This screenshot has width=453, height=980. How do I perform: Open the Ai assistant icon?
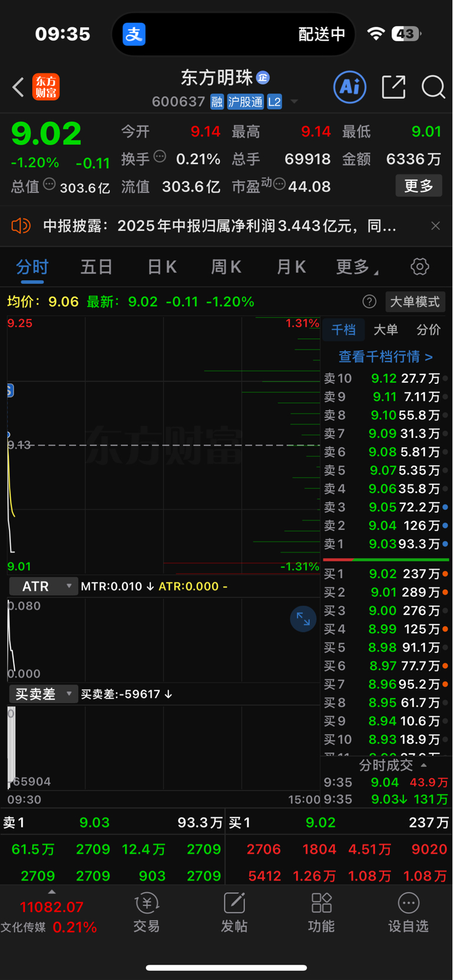(x=350, y=87)
